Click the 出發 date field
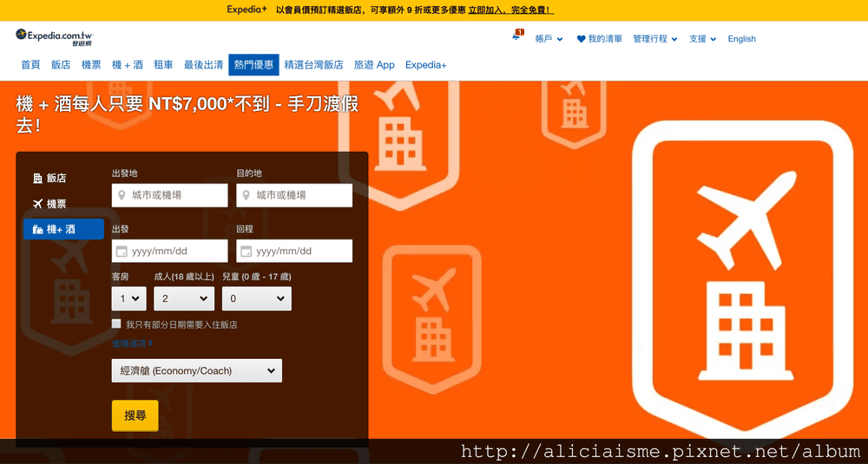868x464 pixels. pos(169,251)
